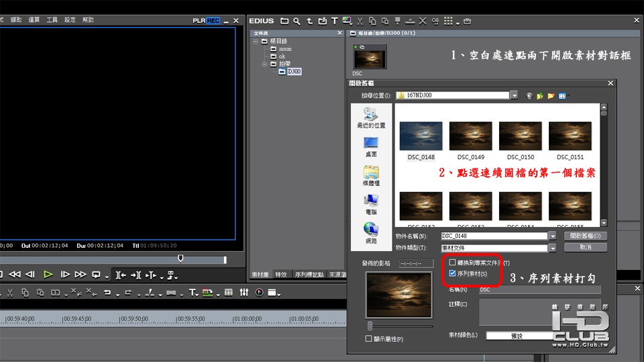Click the green Play button in the player
The width and height of the screenshot is (644, 362).
(48, 274)
